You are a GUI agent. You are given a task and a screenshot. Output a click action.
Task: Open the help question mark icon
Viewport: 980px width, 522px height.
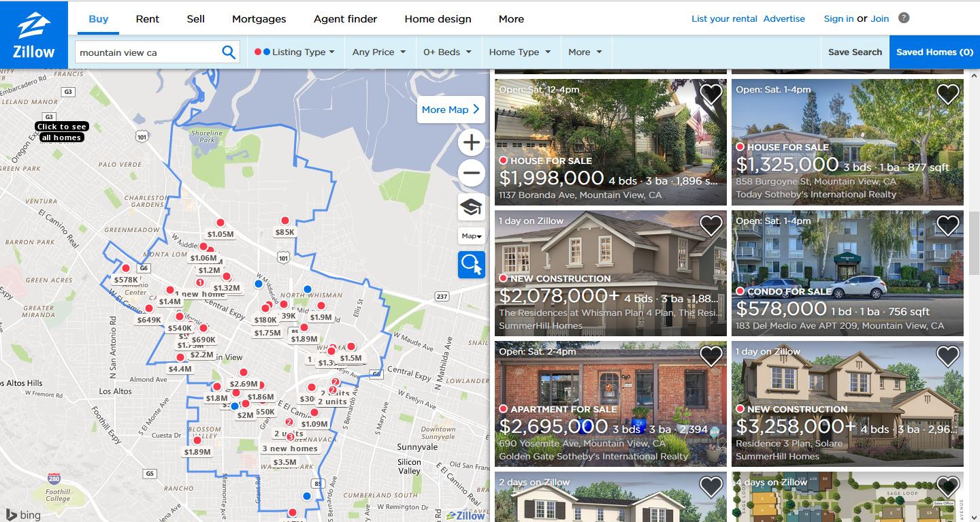click(x=904, y=18)
